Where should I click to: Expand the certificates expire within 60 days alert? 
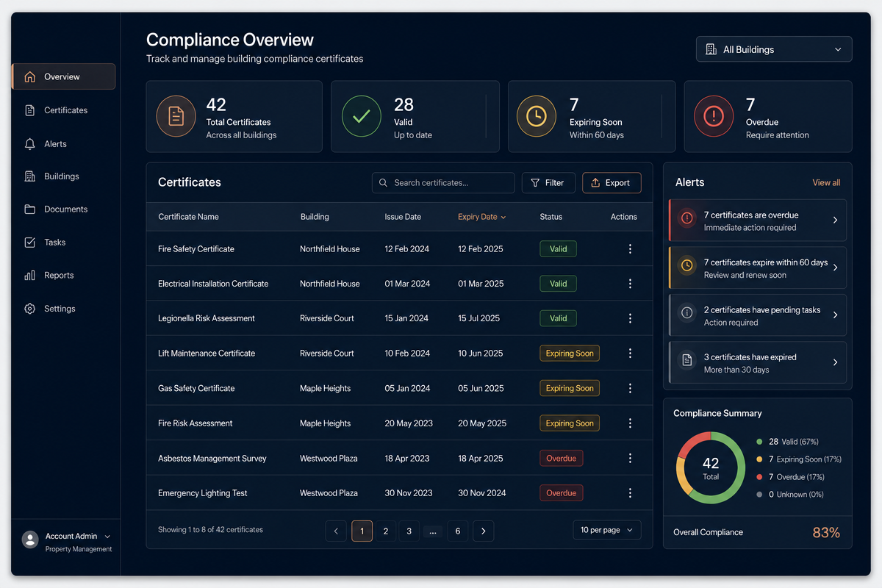pos(835,268)
